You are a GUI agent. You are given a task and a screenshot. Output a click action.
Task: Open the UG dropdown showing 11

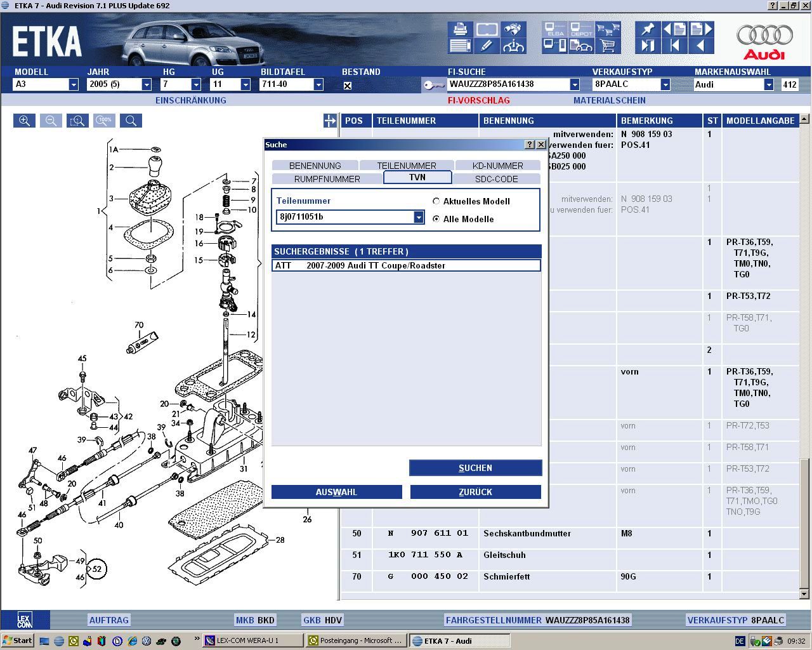246,84
